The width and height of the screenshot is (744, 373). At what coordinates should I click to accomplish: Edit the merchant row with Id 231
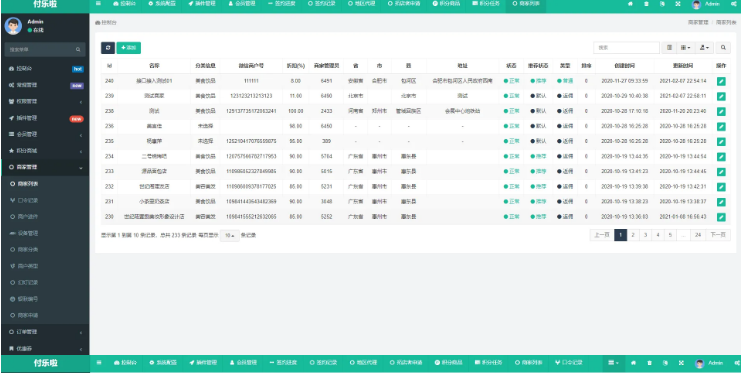tap(721, 202)
